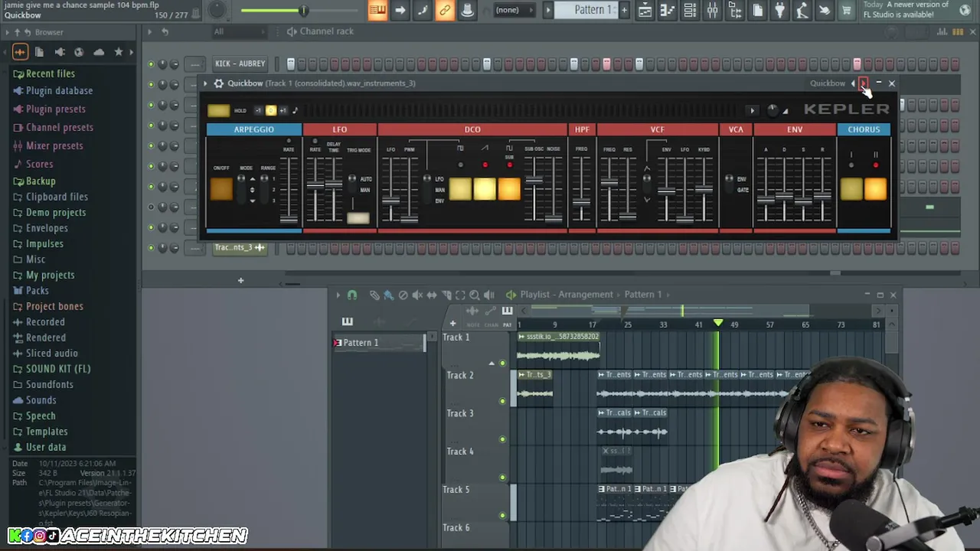Image resolution: width=980 pixels, height=551 pixels.
Task: Click the Kepler +1 transpose button
Action: coord(283,110)
